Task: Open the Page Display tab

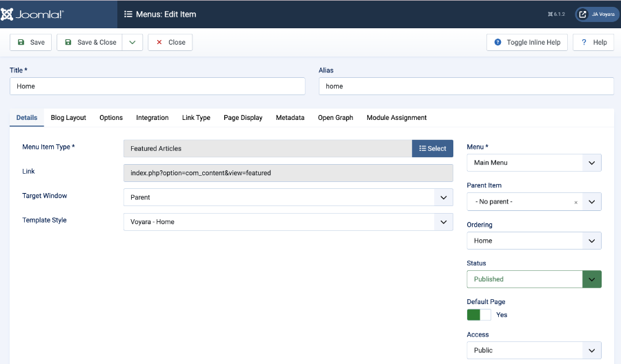Action: [x=243, y=117]
